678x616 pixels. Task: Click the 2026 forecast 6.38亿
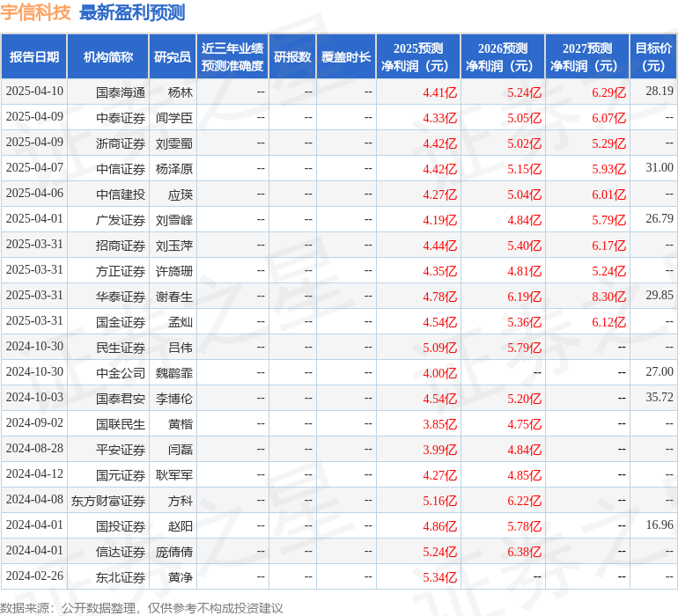tap(524, 551)
